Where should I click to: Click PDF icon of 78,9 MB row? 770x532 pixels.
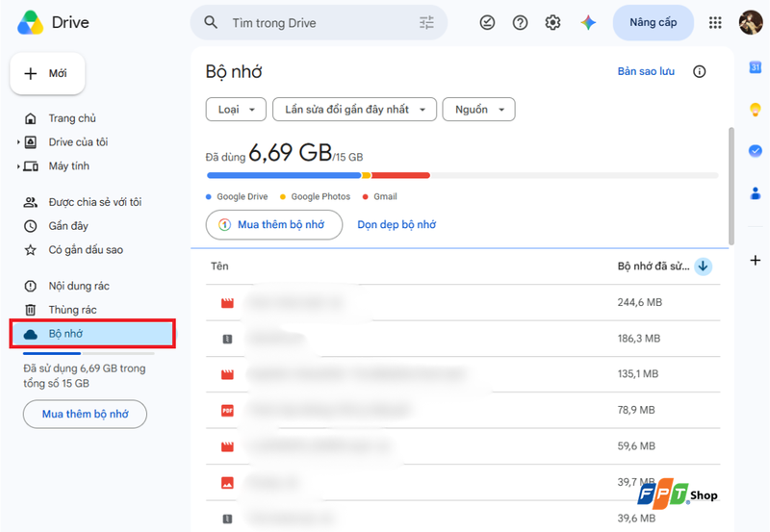point(227,410)
